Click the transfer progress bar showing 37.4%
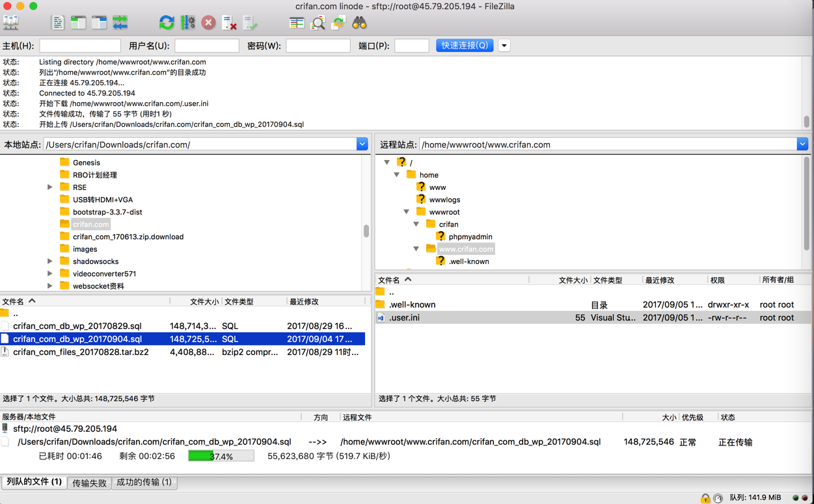The height and width of the screenshot is (504, 814). click(221, 457)
